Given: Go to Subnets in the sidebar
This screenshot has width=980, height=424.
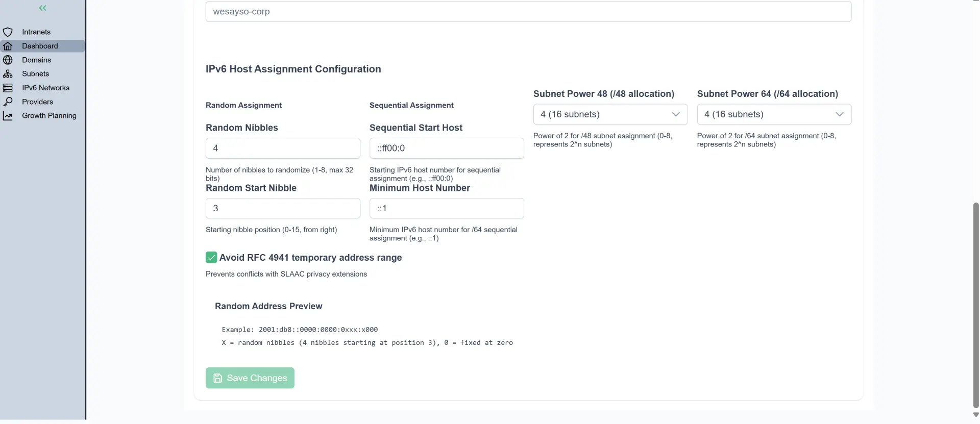Looking at the screenshot, I should tap(36, 74).
